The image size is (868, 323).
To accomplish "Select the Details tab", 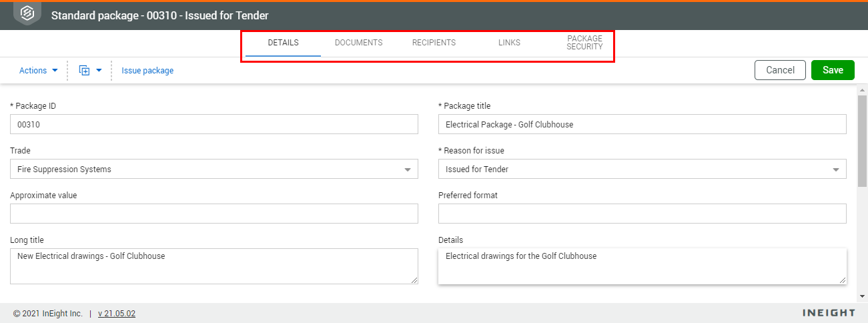I will tap(283, 43).
